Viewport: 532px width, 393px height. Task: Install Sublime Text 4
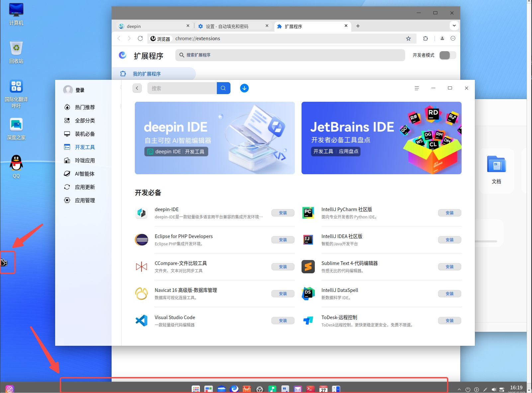click(450, 267)
